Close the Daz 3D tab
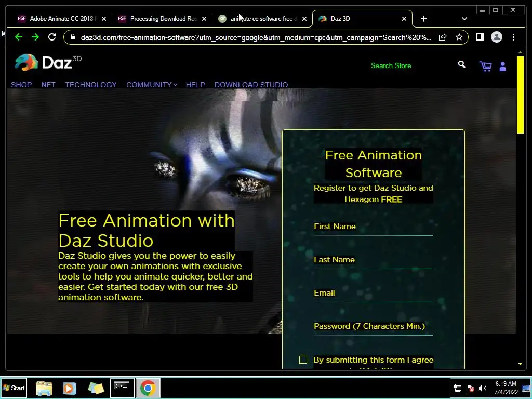The width and height of the screenshot is (532, 399). click(x=404, y=19)
